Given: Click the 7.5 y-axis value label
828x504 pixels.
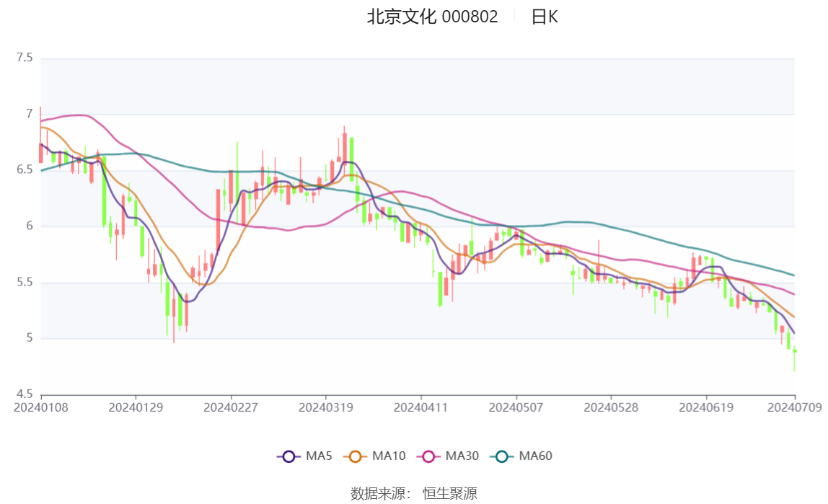Looking at the screenshot, I should tap(25, 58).
